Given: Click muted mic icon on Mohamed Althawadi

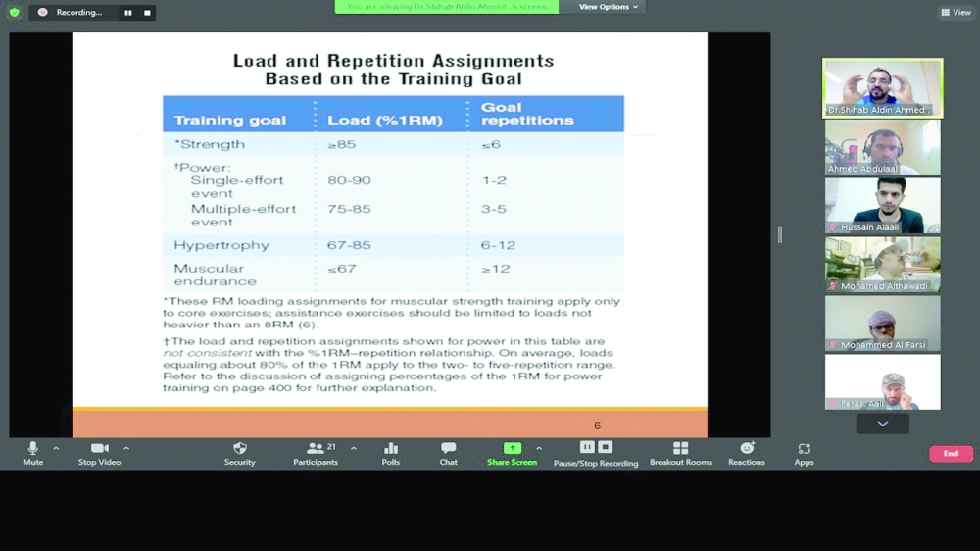Looking at the screenshot, I should [832, 286].
